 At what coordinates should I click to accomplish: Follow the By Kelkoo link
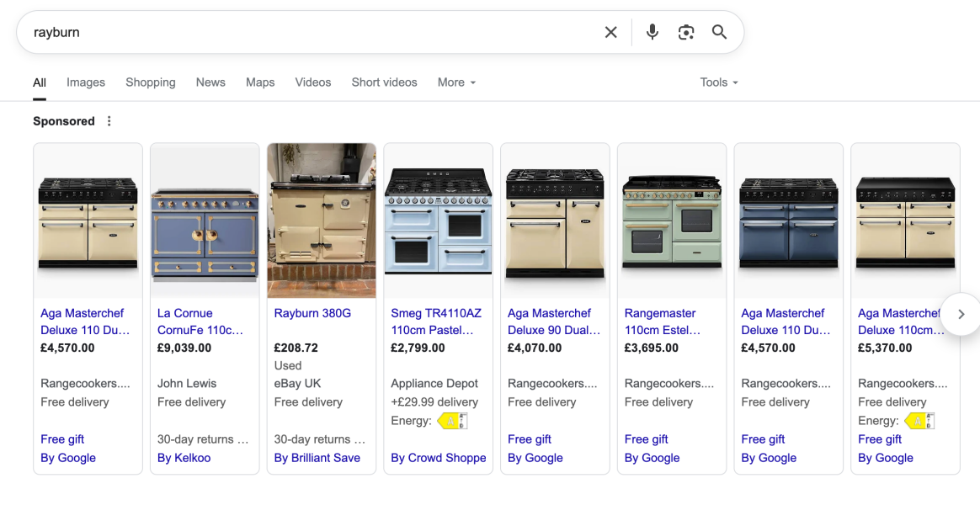click(x=184, y=458)
